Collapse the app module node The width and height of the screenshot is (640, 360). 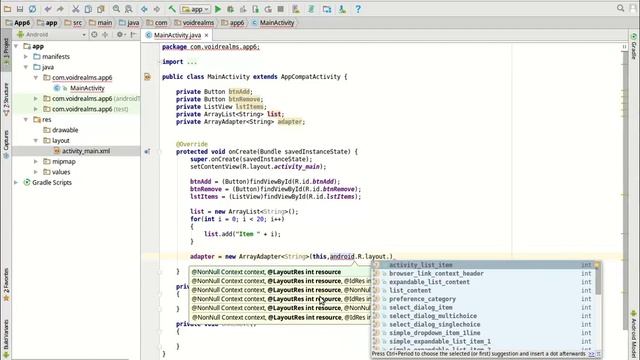pos(16,47)
